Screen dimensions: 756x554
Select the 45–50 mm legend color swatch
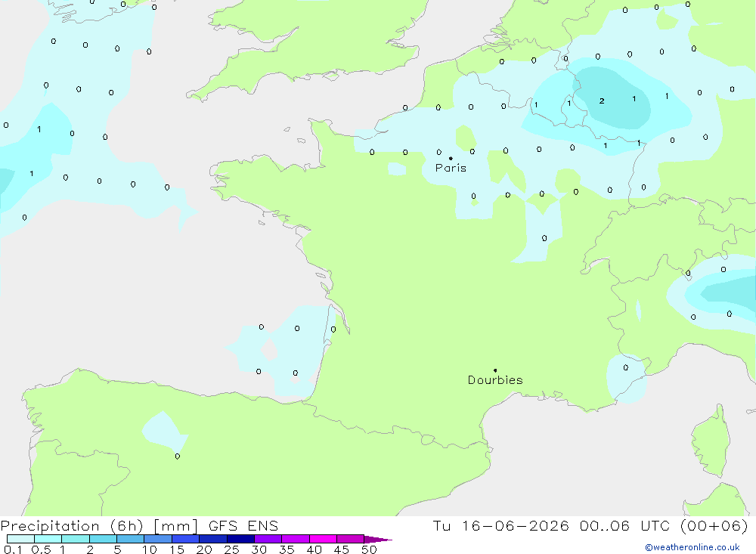pyautogui.click(x=350, y=539)
